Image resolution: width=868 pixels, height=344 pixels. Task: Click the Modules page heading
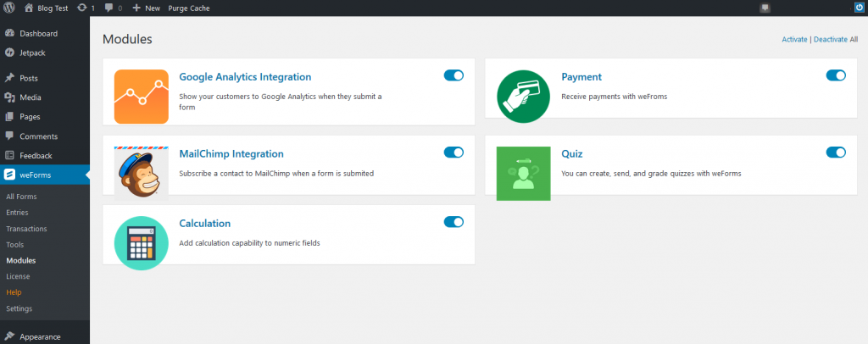(x=127, y=39)
